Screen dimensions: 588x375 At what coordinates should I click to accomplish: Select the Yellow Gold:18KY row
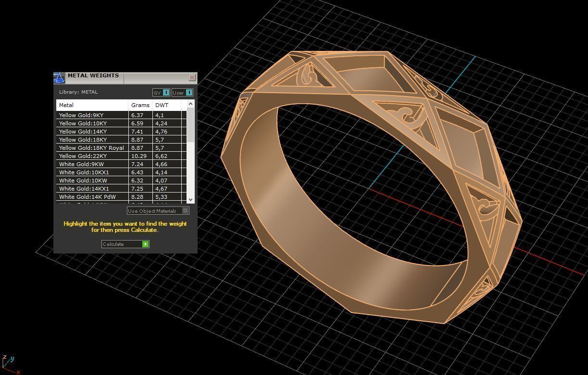[x=121, y=140]
